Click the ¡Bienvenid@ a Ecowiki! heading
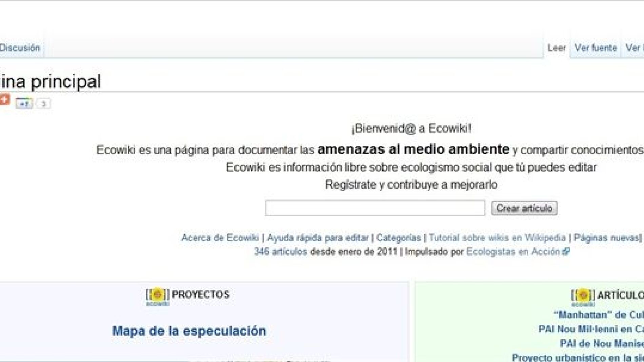 click(x=411, y=128)
